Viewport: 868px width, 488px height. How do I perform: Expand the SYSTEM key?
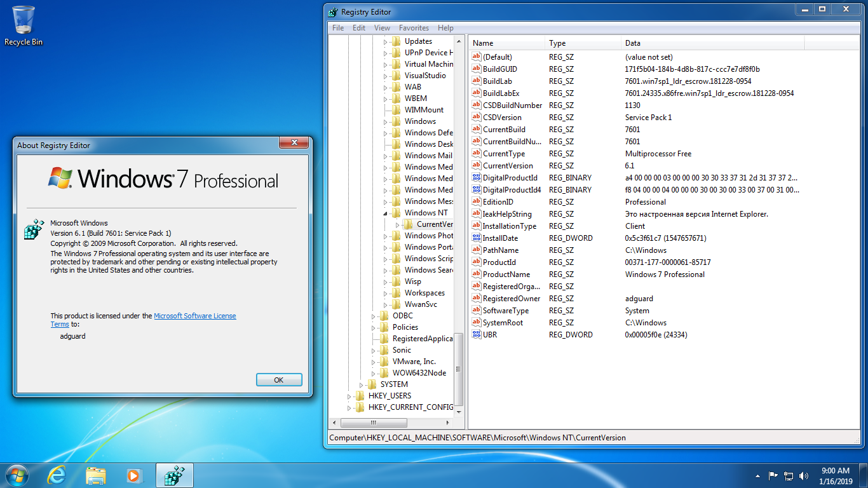click(x=362, y=384)
